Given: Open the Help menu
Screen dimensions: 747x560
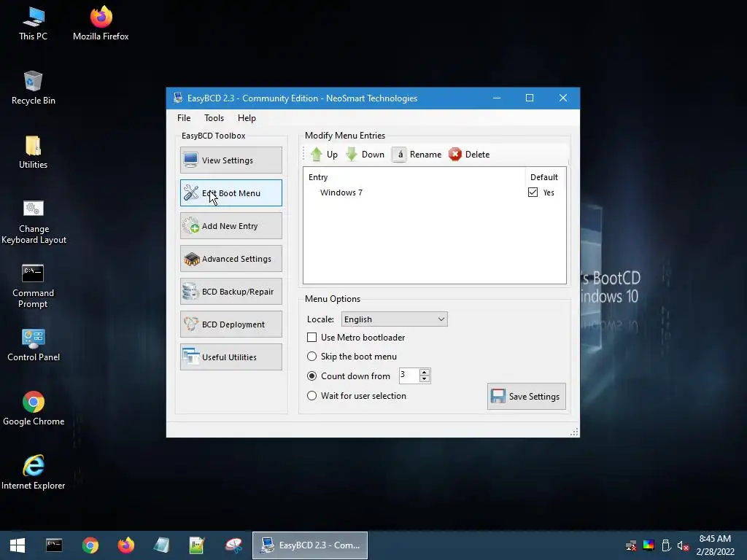Looking at the screenshot, I should pyautogui.click(x=247, y=117).
